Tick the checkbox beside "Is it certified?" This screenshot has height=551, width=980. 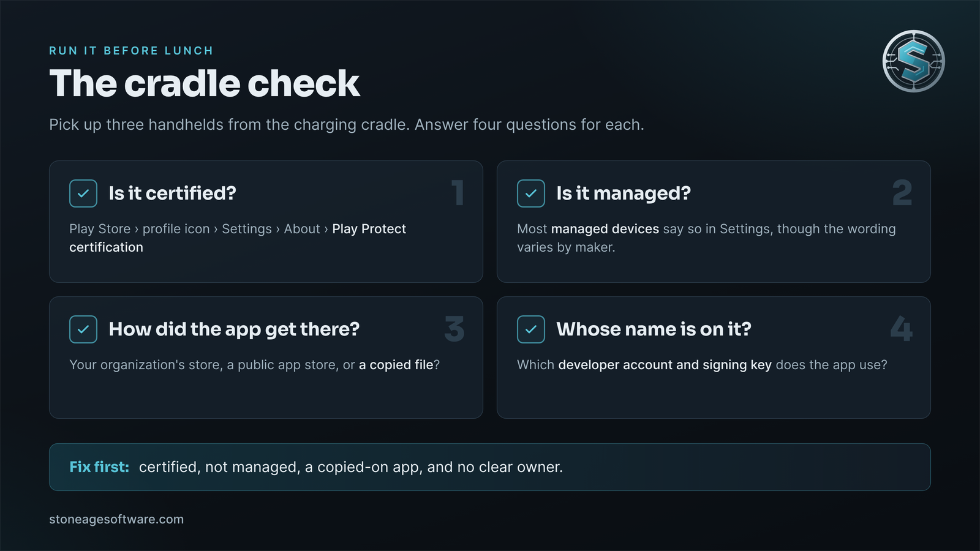tap(83, 193)
